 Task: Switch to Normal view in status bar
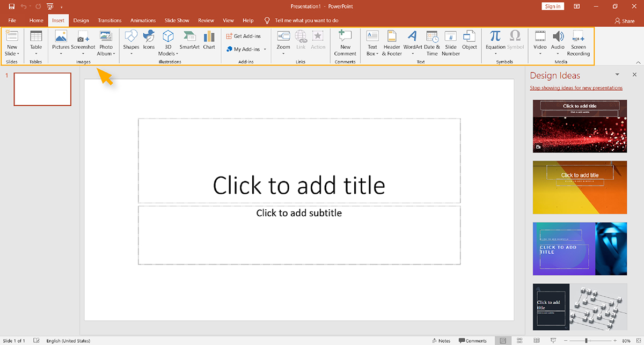tap(502, 341)
